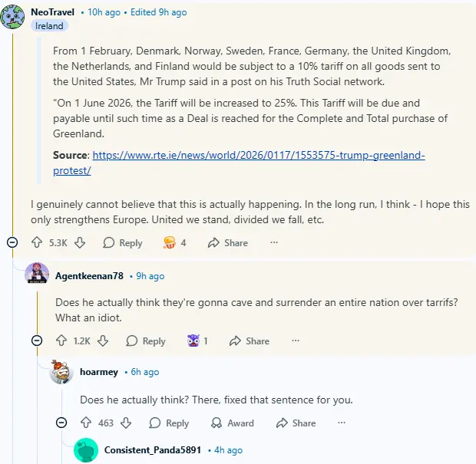Collapse hoarmey's comment thread
The width and height of the screenshot is (476, 464).
pyautogui.click(x=61, y=423)
